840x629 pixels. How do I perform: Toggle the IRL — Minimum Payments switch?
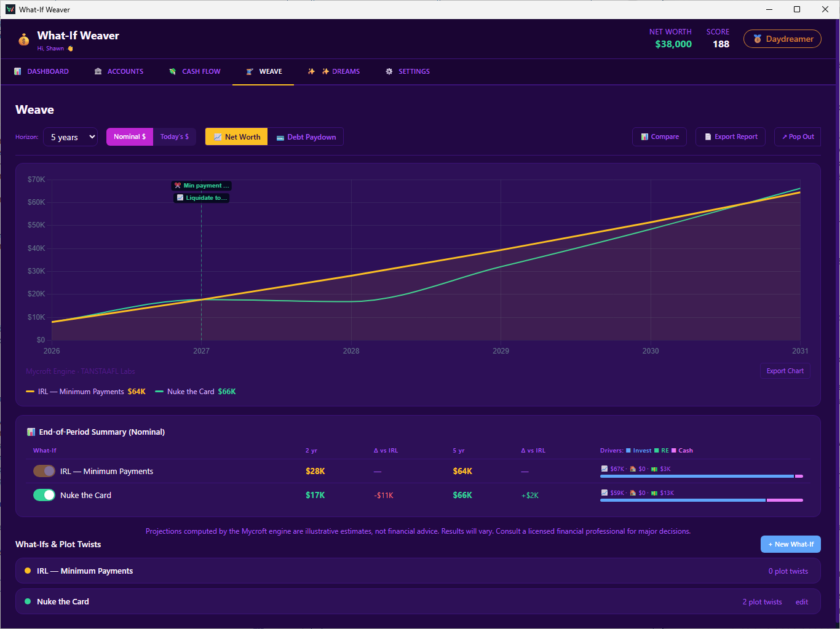point(44,471)
